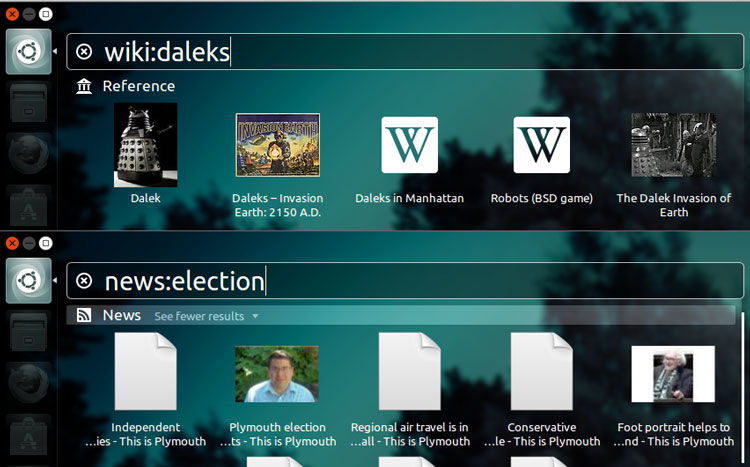This screenshot has height=467, width=750.
Task: Open the Independent news document icon
Action: (145, 371)
